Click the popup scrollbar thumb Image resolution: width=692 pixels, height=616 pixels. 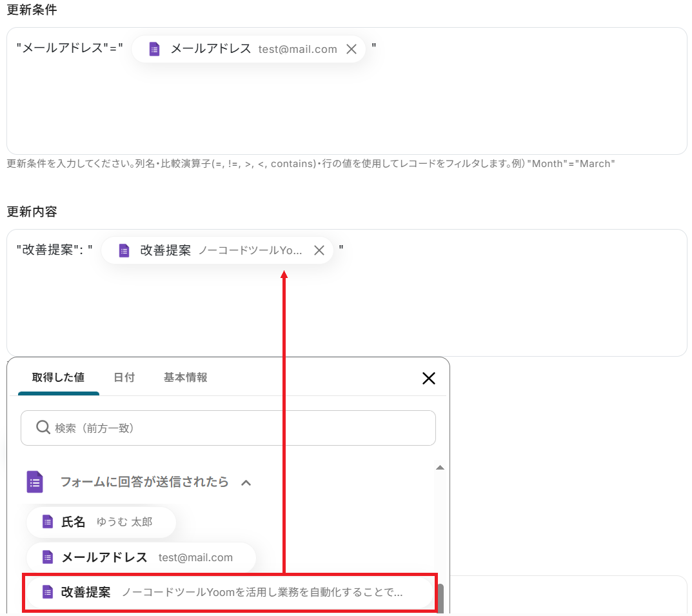[x=440, y=597]
